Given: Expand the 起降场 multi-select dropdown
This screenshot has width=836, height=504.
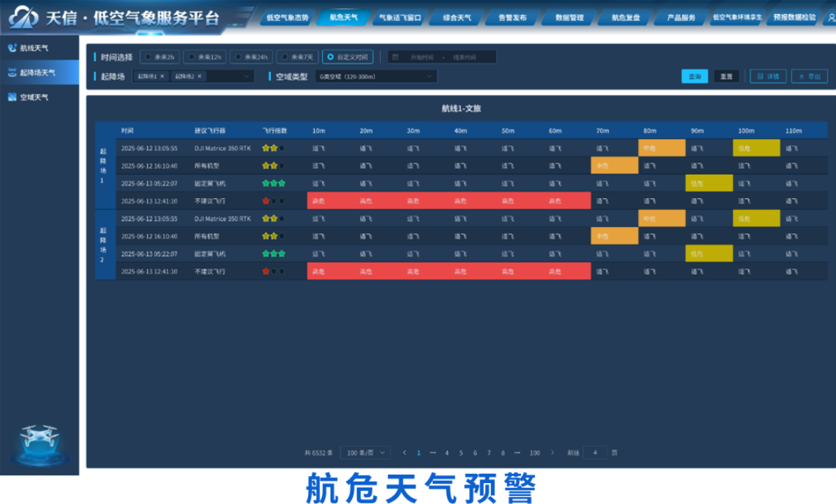Looking at the screenshot, I should click(x=246, y=76).
